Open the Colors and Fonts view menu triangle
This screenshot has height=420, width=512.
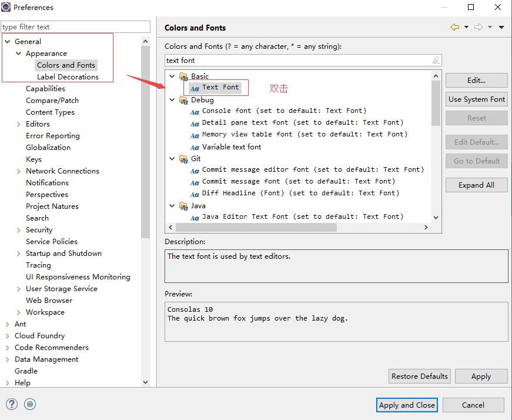(501, 27)
